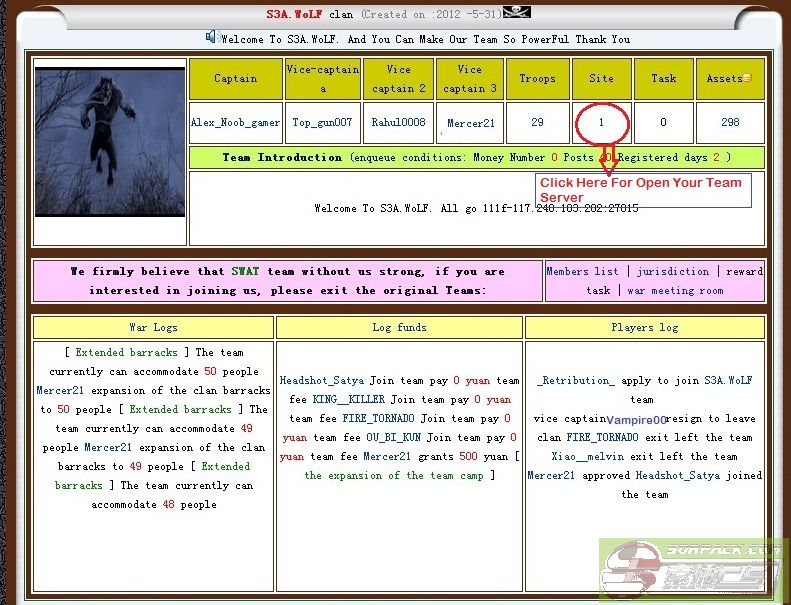Click Xiao__melvin in the Players log
The height and width of the screenshot is (605, 791).
[586, 456]
